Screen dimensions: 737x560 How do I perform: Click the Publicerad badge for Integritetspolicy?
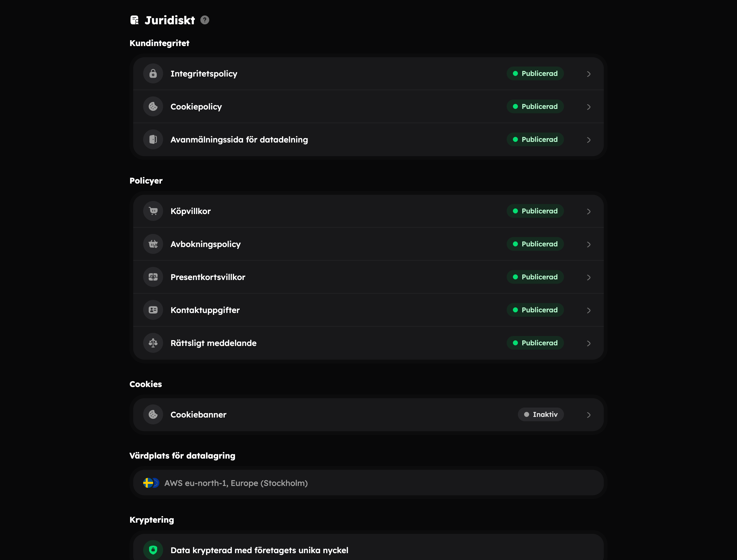[535, 74]
